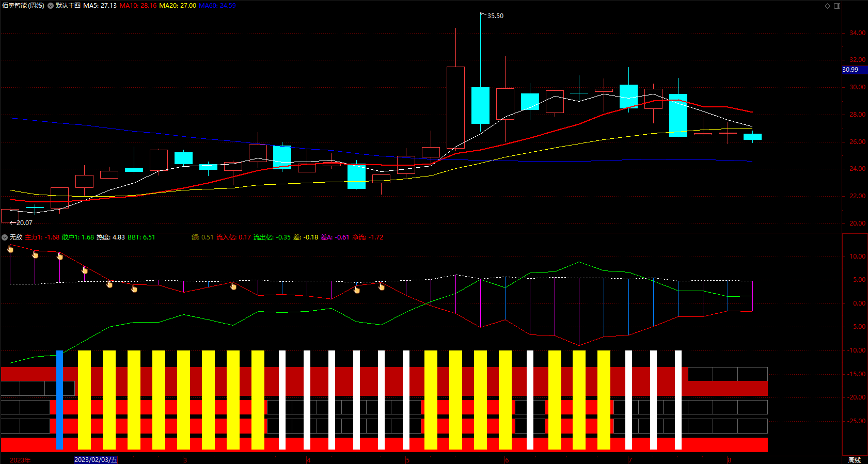
Task: Click the 2023年 label on the time axis
Action: point(20,460)
